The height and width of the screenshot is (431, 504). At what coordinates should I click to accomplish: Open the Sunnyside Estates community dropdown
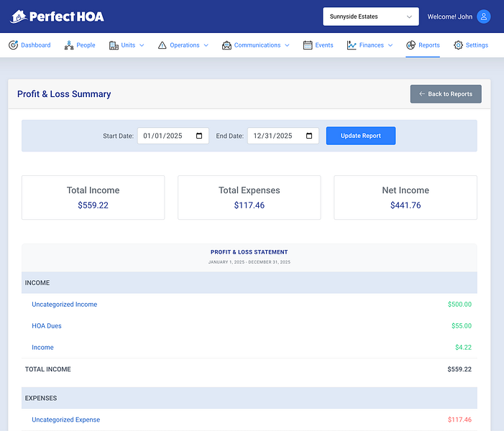[371, 17]
